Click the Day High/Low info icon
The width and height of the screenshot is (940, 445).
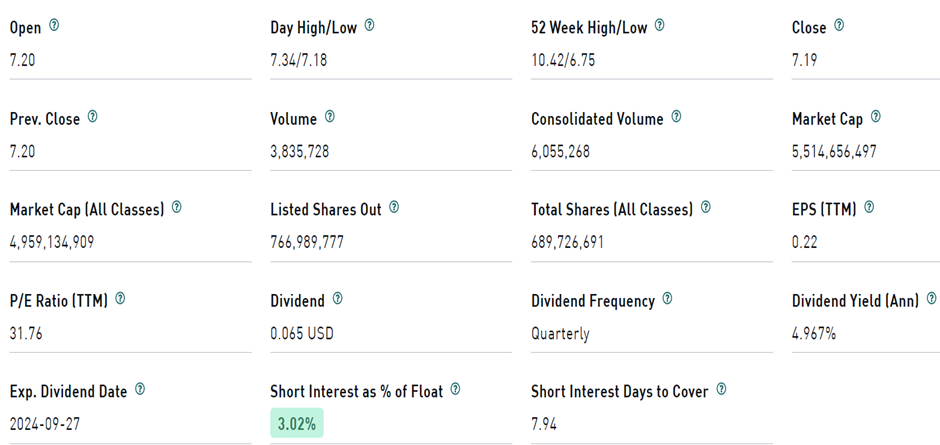(369, 26)
